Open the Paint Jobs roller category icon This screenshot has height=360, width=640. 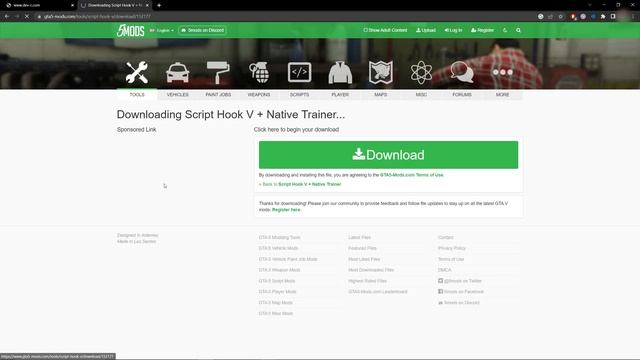point(218,72)
